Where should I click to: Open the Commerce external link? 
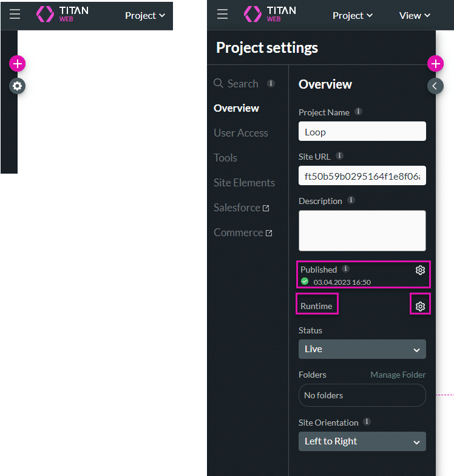(x=242, y=233)
